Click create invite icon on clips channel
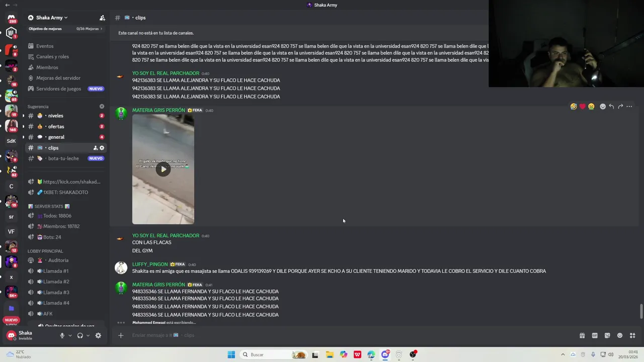Viewport: 644px width, 362px height. pos(95,148)
